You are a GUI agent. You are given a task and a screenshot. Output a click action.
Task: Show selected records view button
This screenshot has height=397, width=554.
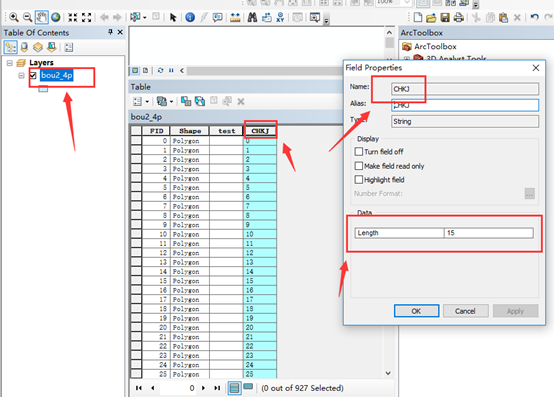point(248,386)
